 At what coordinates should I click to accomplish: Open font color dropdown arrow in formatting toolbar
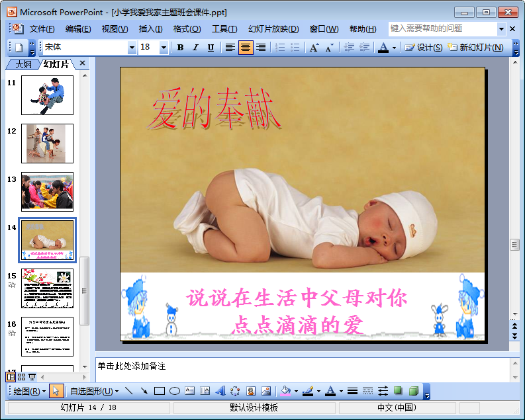coord(394,48)
